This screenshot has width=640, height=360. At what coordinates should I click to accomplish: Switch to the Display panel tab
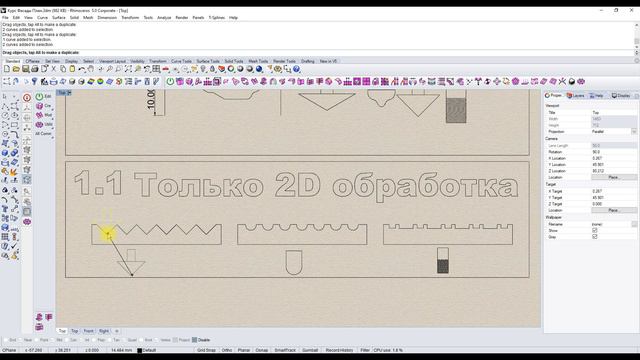[x=621, y=96]
